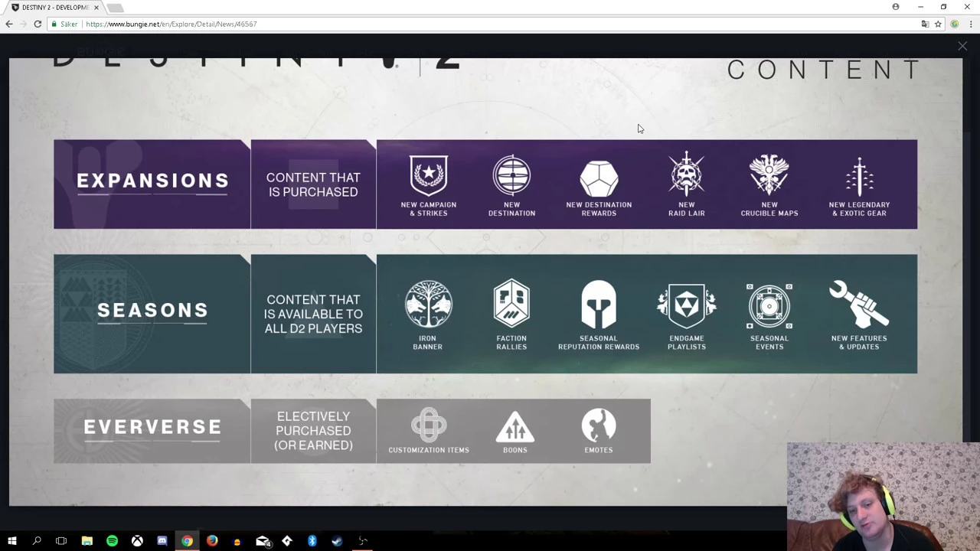Open the Chrome three-dot menu

[971, 24]
